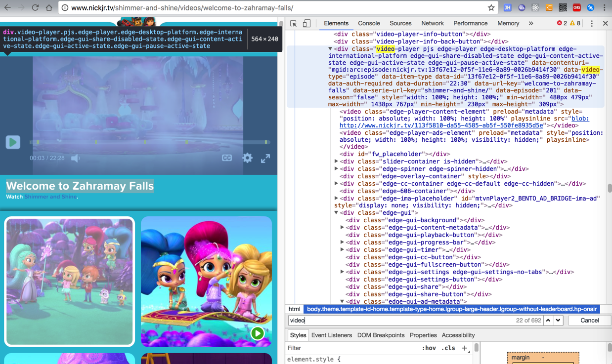Collapse the edge-gui-ad-metadata div
Screen dimensions: 612x364
[x=342, y=301]
